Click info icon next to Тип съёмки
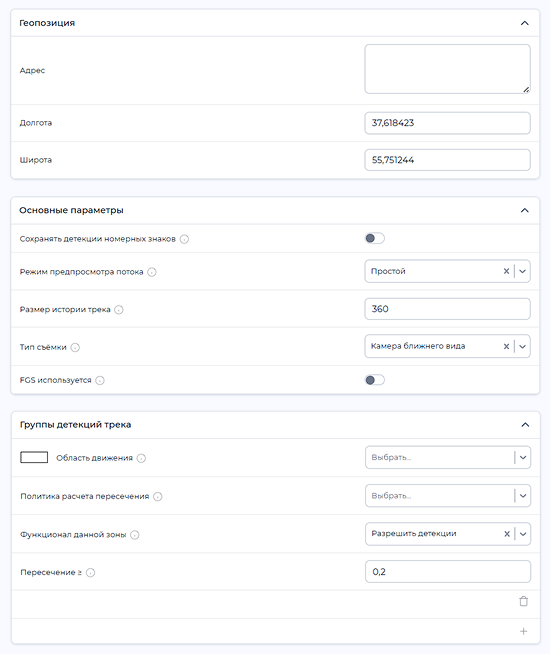 [75, 347]
